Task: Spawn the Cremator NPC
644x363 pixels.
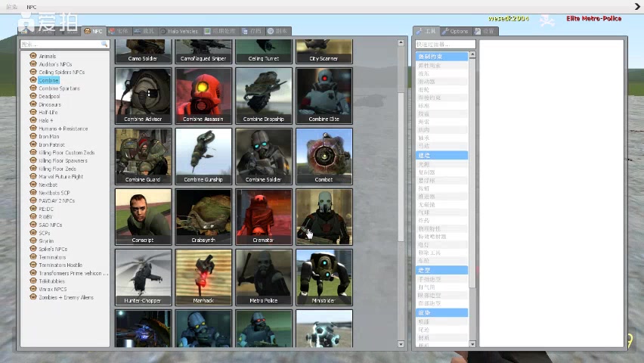Action: pos(264,216)
